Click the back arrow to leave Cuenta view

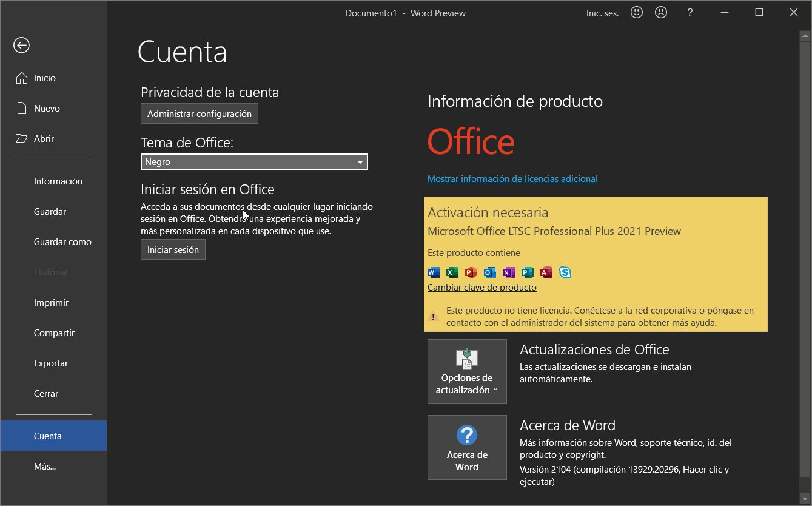[21, 45]
